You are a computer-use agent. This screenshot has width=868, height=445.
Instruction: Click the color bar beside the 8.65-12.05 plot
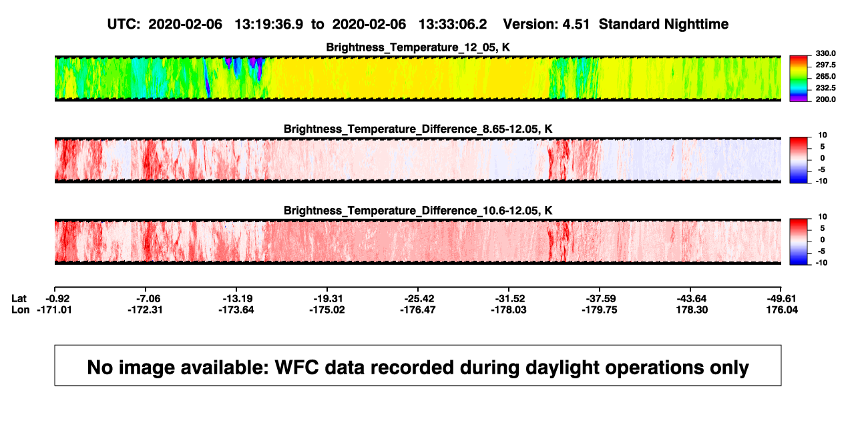pyautogui.click(x=799, y=159)
